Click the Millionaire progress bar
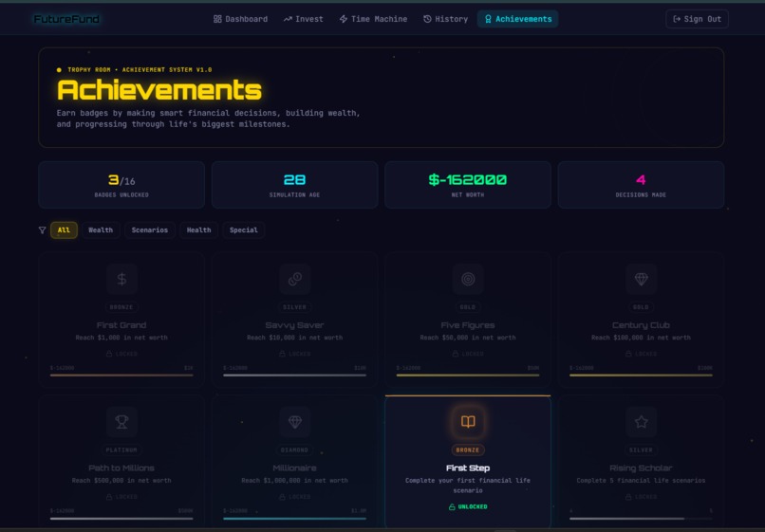Screen dimensions: 765x532 coord(294,519)
